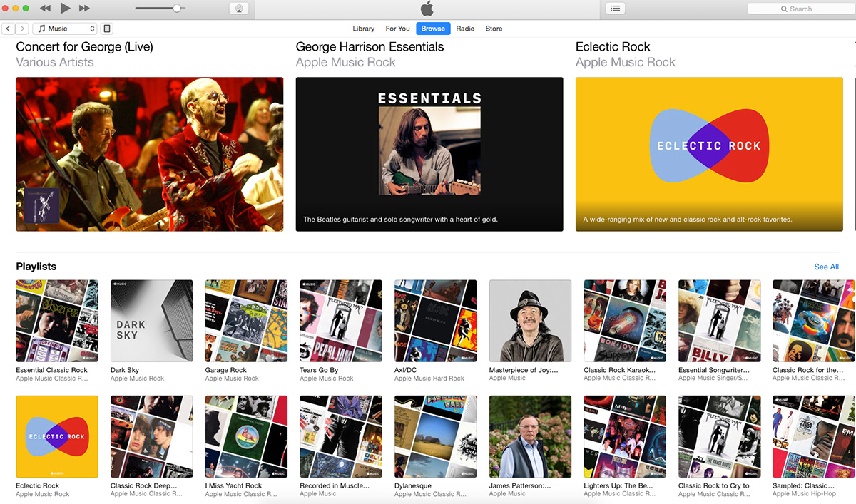Open Recorded in Muscle playlist cover
Image resolution: width=856 pixels, height=504 pixels.
tap(341, 436)
